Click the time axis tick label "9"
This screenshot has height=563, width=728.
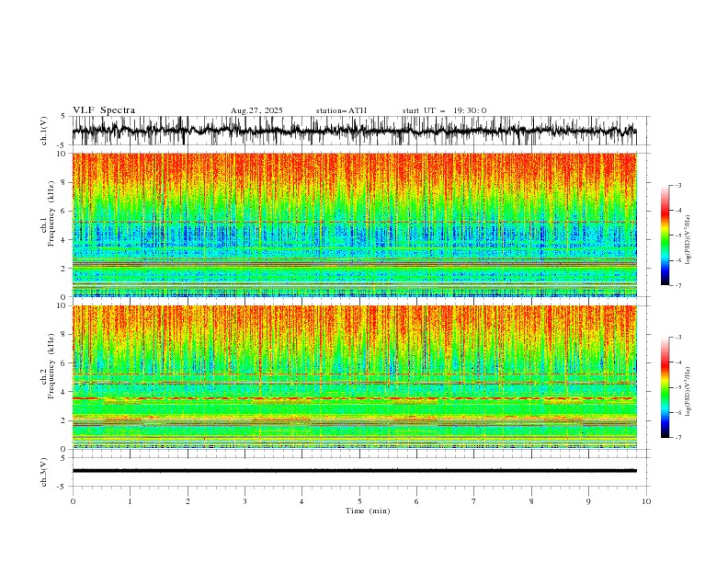click(x=588, y=501)
